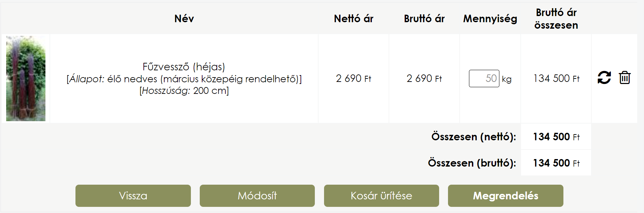This screenshot has height=213, width=644.
Task: Click the Összesen (bruttó) total value
Action: 556,163
